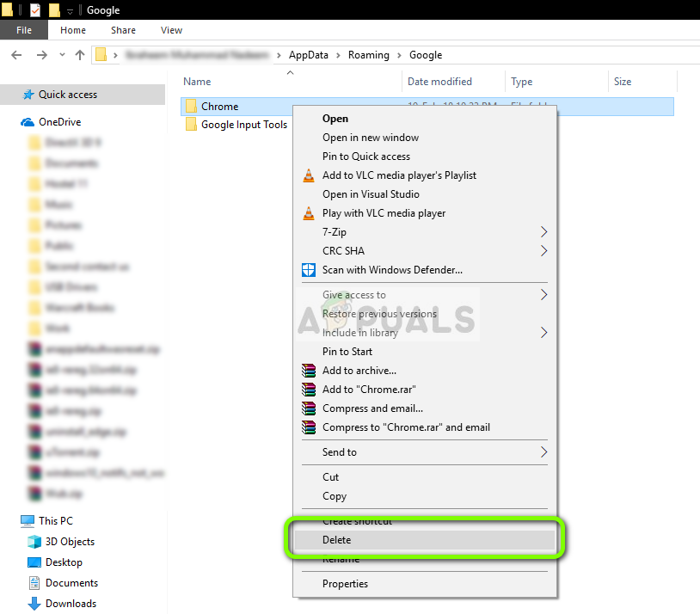This screenshot has height=614, width=700.
Task: Sort files by Date modified column
Action: click(439, 82)
